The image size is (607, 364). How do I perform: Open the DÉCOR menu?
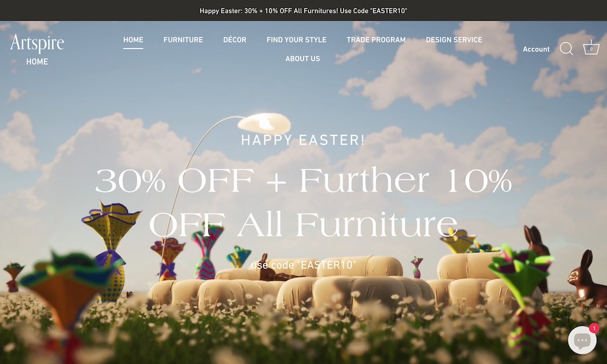[x=234, y=40]
